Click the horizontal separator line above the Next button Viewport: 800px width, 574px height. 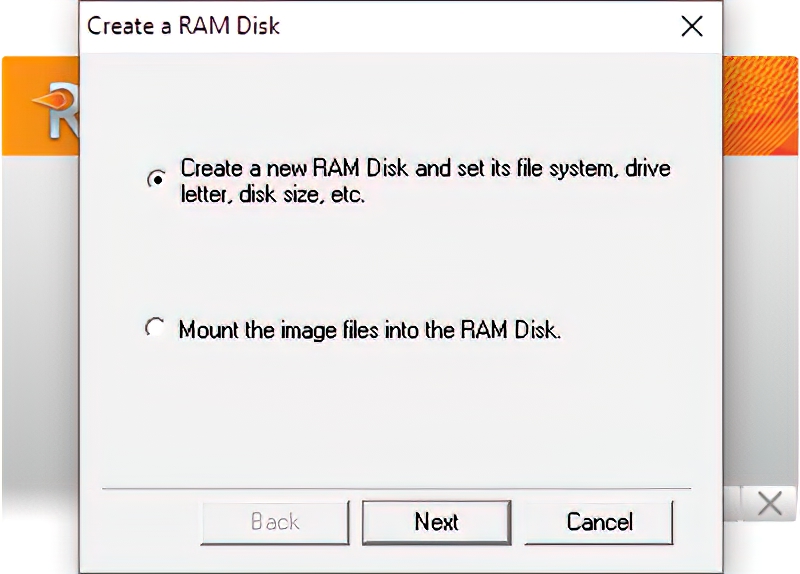396,489
